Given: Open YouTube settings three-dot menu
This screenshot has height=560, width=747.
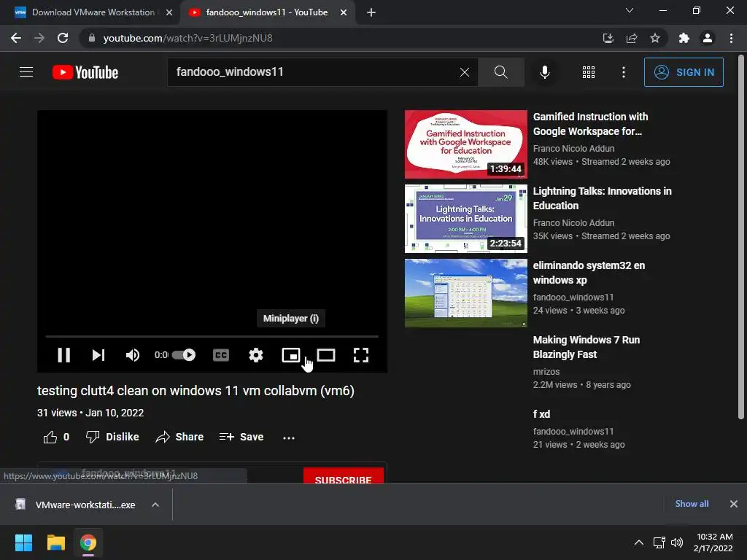Looking at the screenshot, I should point(623,72).
